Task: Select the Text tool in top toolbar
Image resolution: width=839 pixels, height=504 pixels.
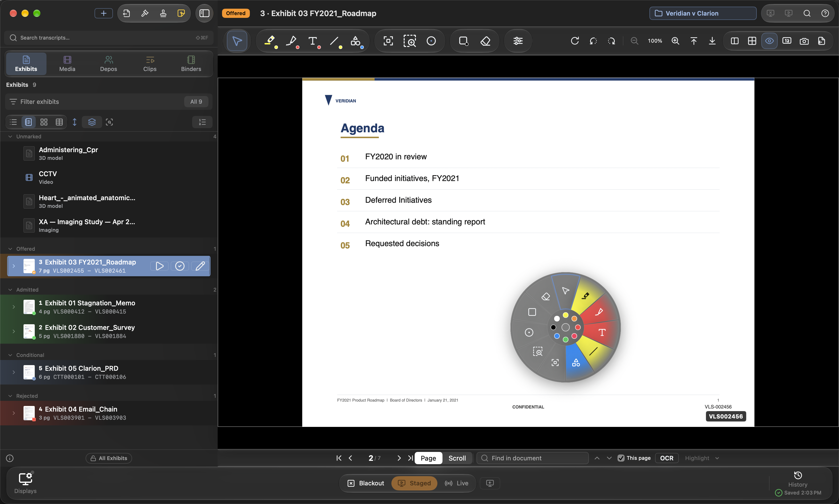Action: (x=313, y=41)
